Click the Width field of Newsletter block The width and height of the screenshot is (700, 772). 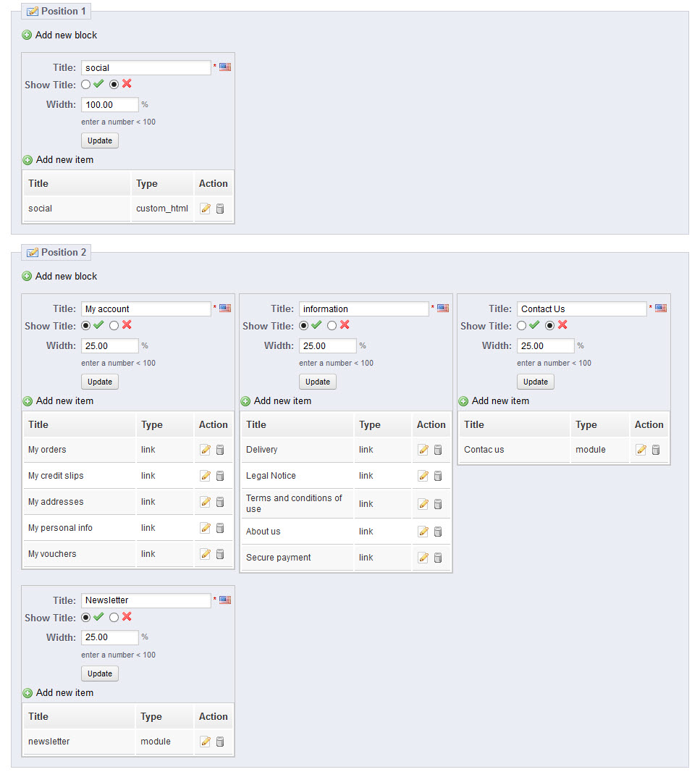109,637
